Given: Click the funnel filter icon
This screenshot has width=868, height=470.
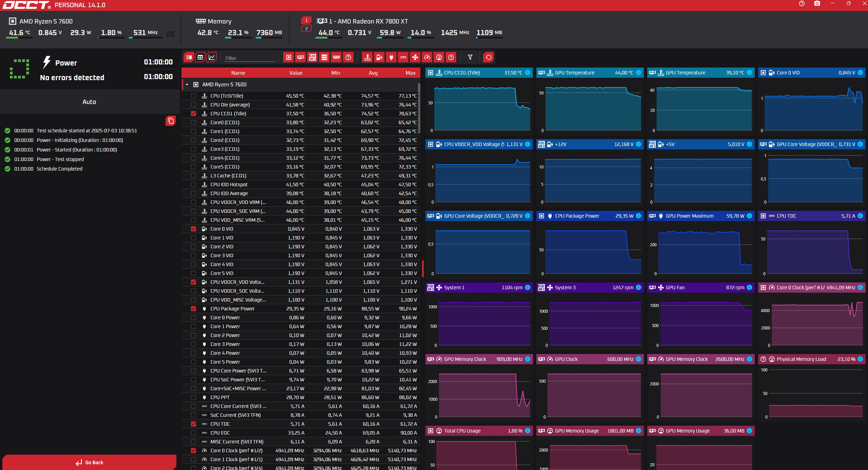Looking at the screenshot, I should click(x=470, y=57).
